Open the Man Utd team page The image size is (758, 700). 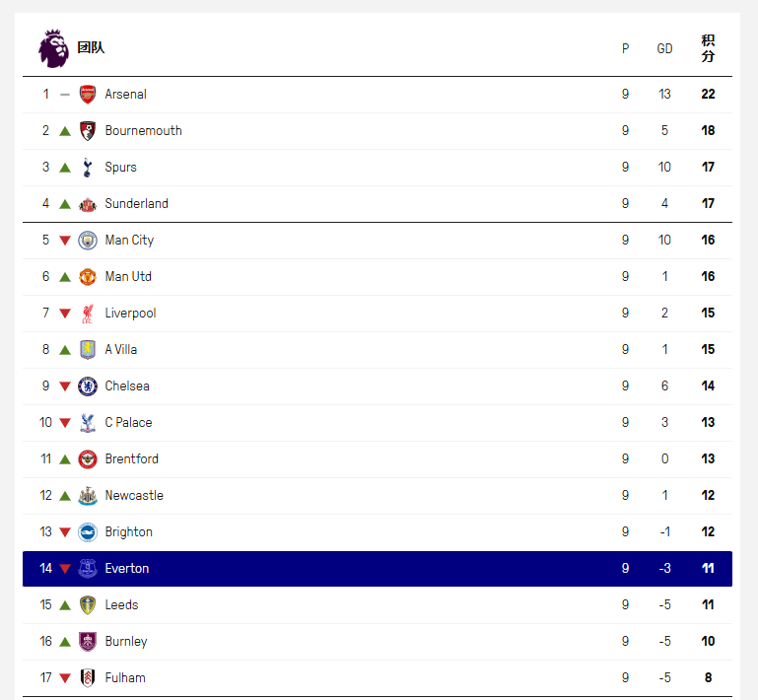pyautogui.click(x=128, y=277)
